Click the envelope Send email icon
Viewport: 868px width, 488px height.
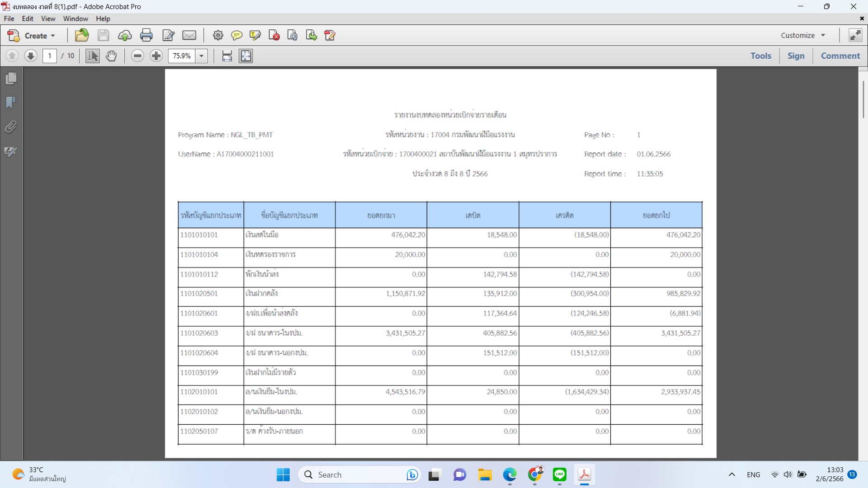point(189,35)
